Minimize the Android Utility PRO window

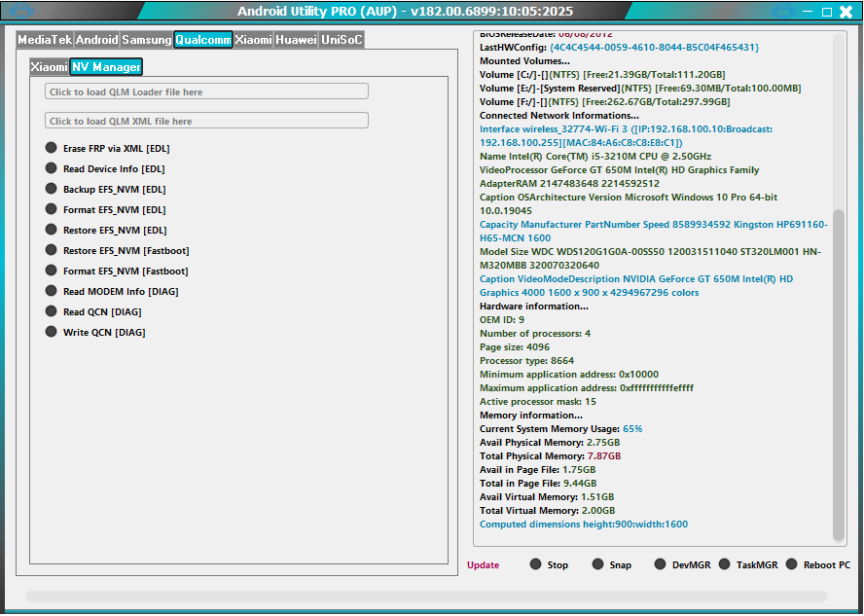pos(808,11)
